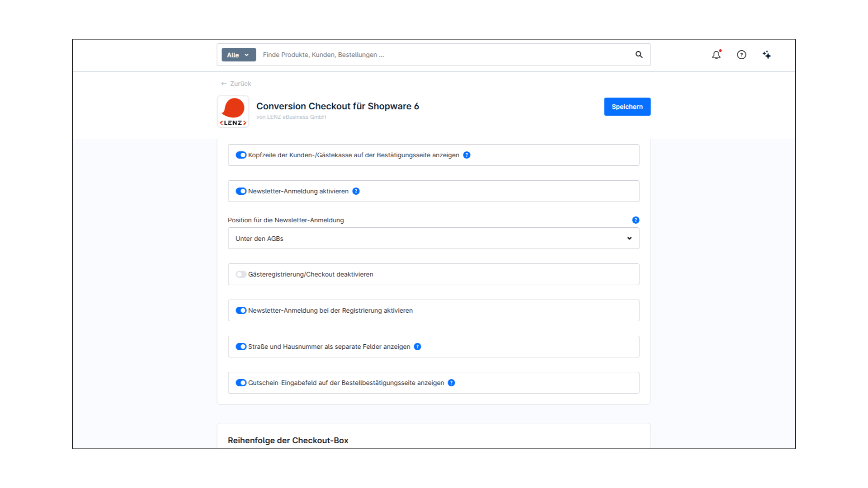Image resolution: width=868 pixels, height=488 pixels.
Task: Show help for Newsletter-Anmeldung aktivieren
Action: tap(356, 191)
